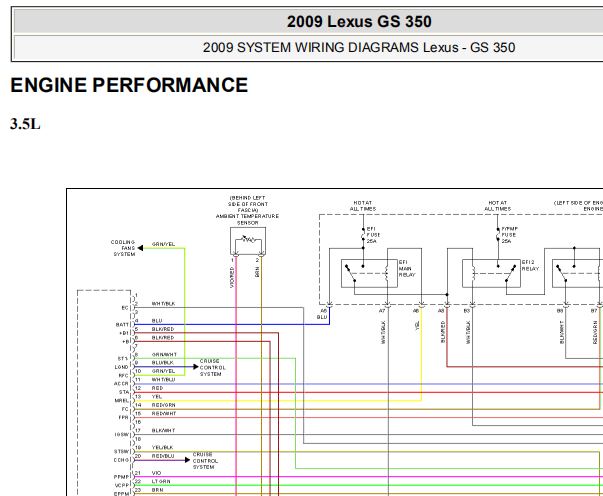
Task: Click "HOT AT ALL TIMES" above F/PMP fuse
Action: point(497,206)
